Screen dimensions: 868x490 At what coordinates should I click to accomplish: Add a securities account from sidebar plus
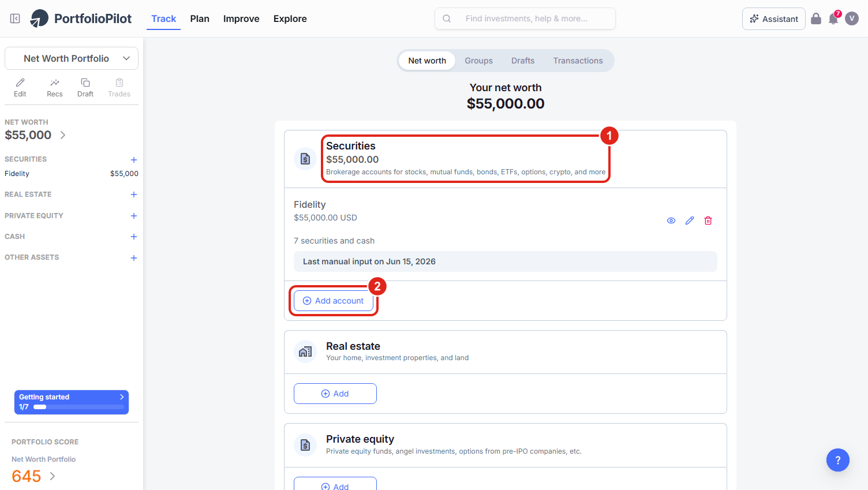(134, 160)
